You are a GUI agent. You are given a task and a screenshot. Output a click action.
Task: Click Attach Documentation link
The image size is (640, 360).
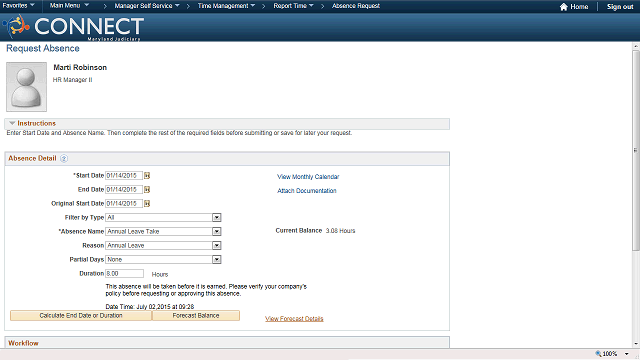click(307, 191)
